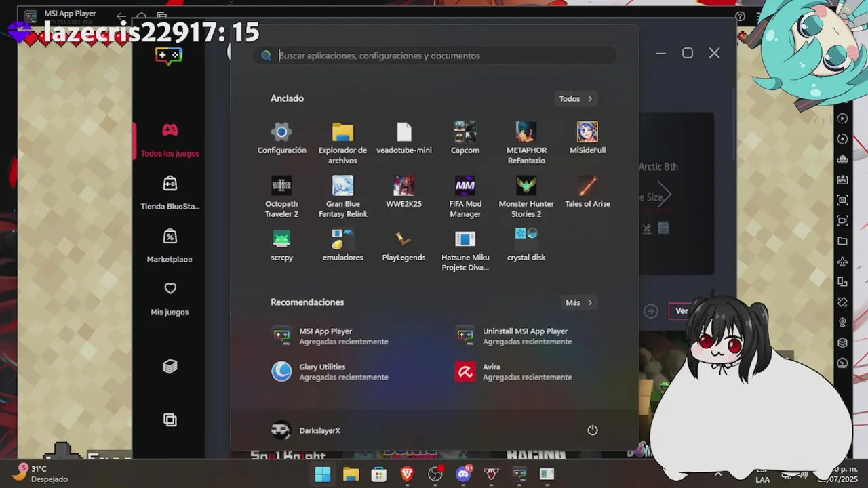This screenshot has height=488, width=868.
Task: Set location with right toolbar pin icon
Action: point(842,322)
